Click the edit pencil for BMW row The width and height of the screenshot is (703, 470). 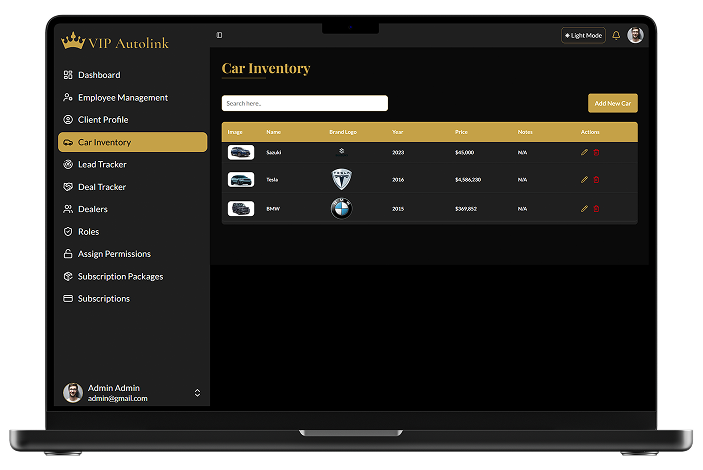(584, 209)
